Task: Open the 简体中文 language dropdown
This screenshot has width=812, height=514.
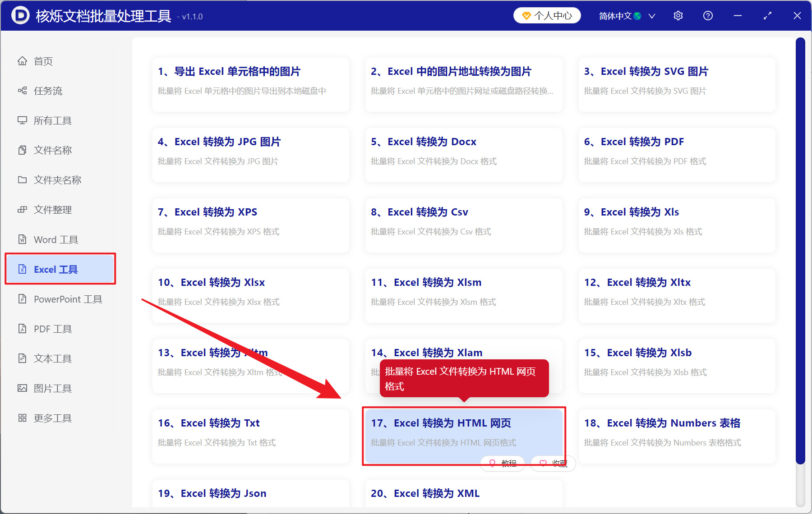Action: 626,15
